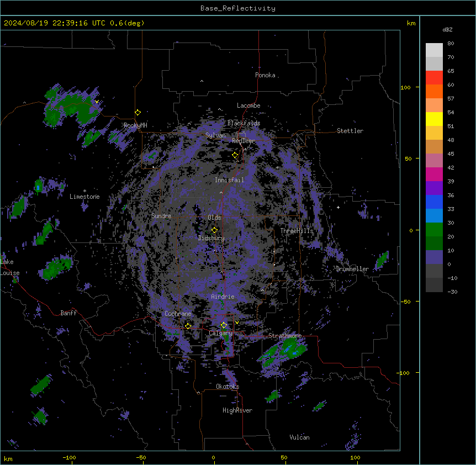This screenshot has width=476, height=465.
Task: Select the Okotoks label
Action: (x=228, y=387)
